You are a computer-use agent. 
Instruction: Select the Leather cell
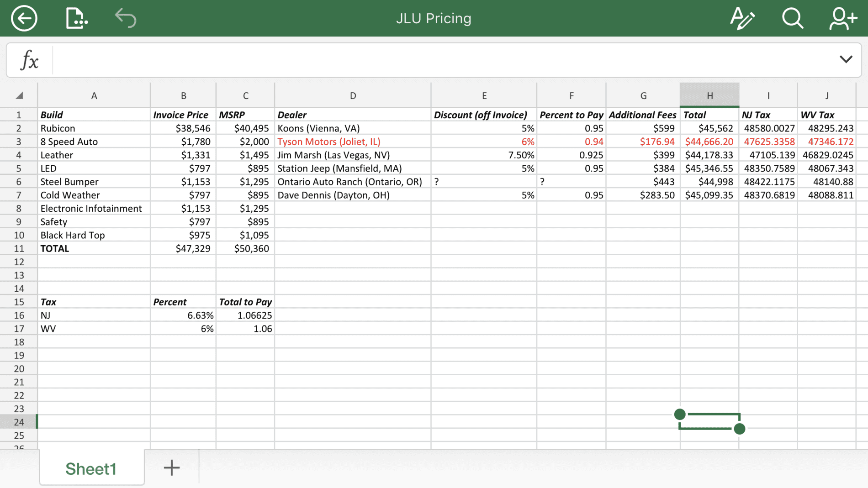click(x=94, y=155)
